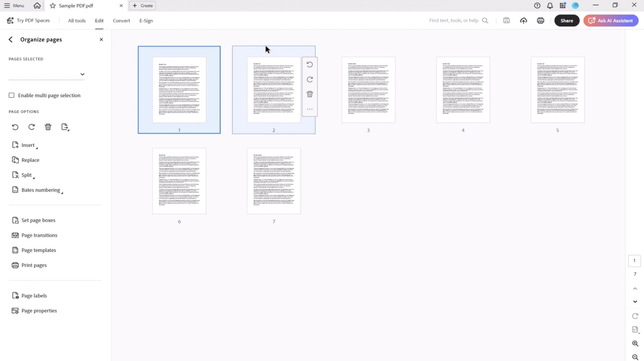The width and height of the screenshot is (644, 361).
Task: Expand the Pages Selected dropdown
Action: pyautogui.click(x=82, y=74)
